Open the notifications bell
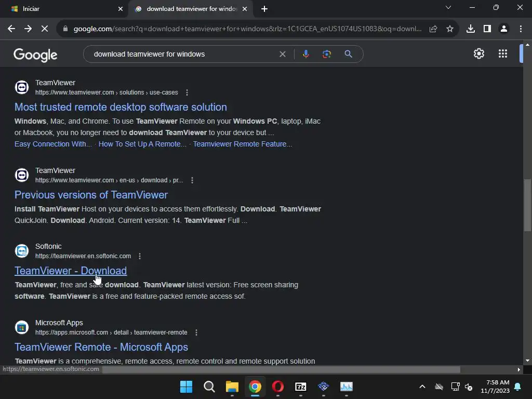The height and width of the screenshot is (399, 532). click(x=518, y=387)
